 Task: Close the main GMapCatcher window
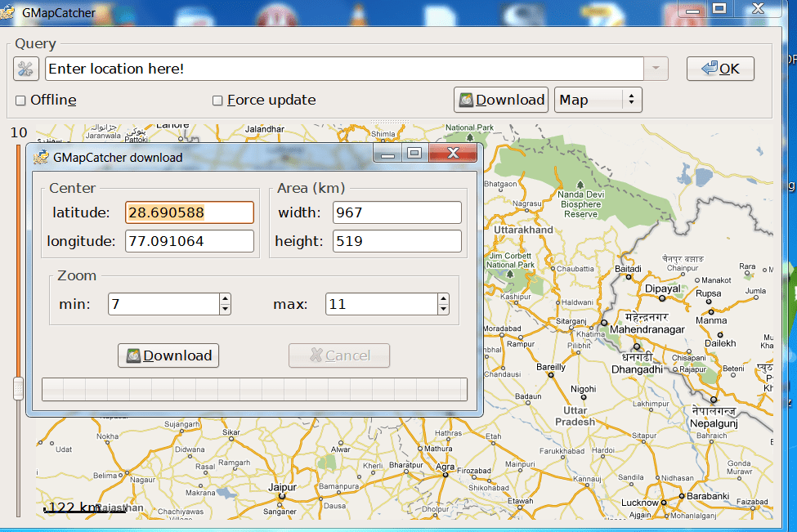click(758, 9)
